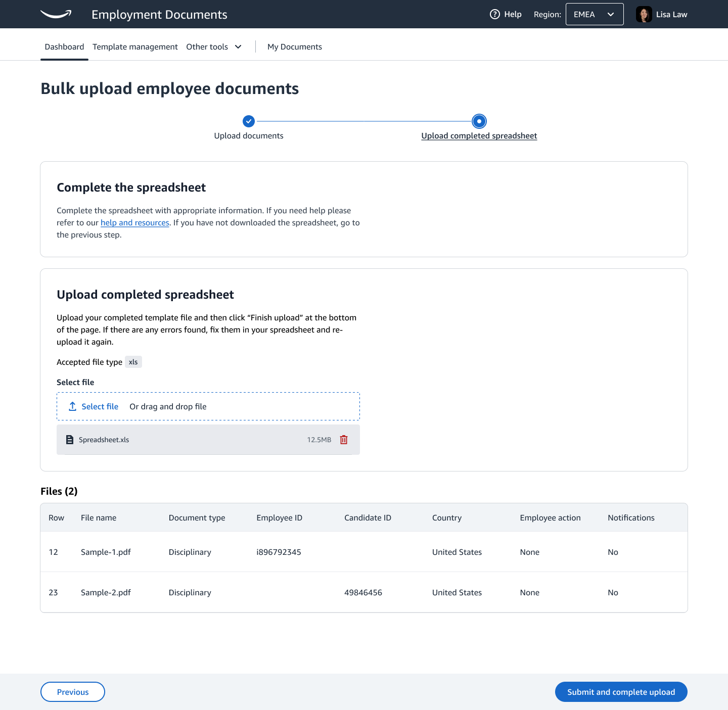Screen dimensions: 728x710
Task: Click the 12.5MB file size
Action: tap(319, 440)
